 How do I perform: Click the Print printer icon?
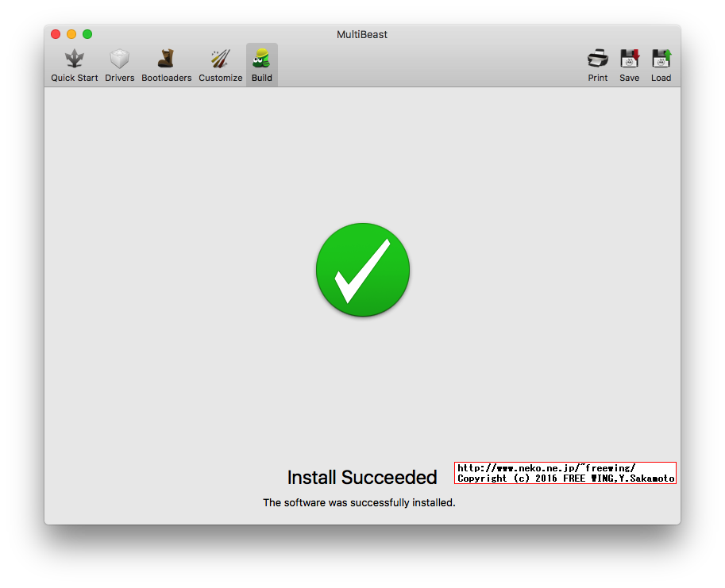pos(598,59)
